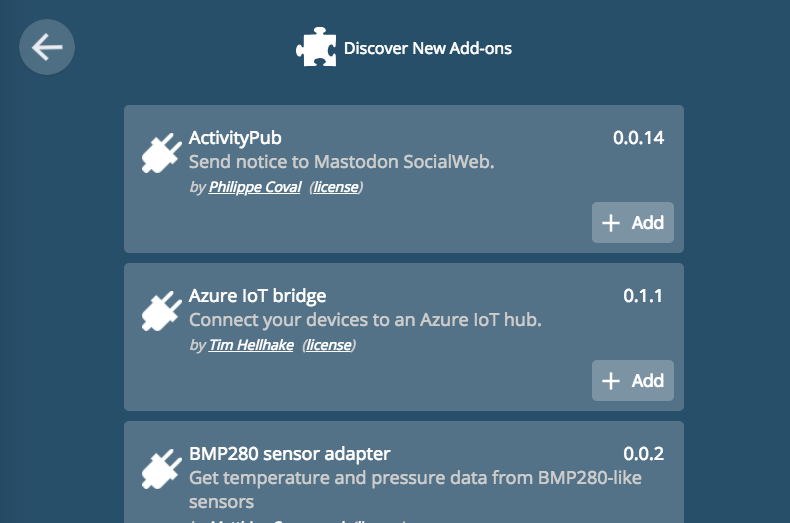Click the puzzle piece add-ons icon
This screenshot has height=523, width=790.
tap(316, 47)
